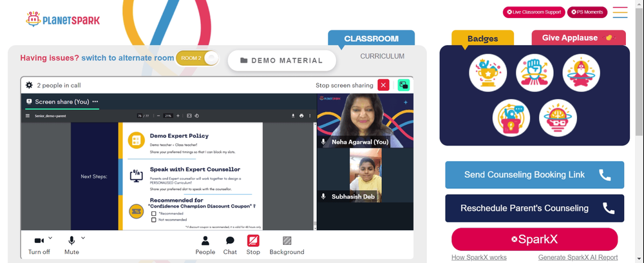Screen dimensions: 644x263
Task: Click Neha Agarwal's video tile
Action: (x=365, y=121)
